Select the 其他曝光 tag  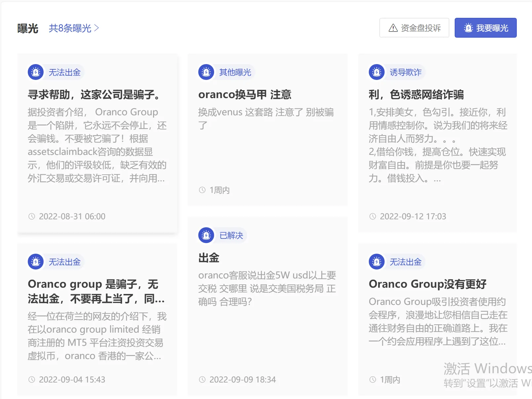click(x=235, y=72)
